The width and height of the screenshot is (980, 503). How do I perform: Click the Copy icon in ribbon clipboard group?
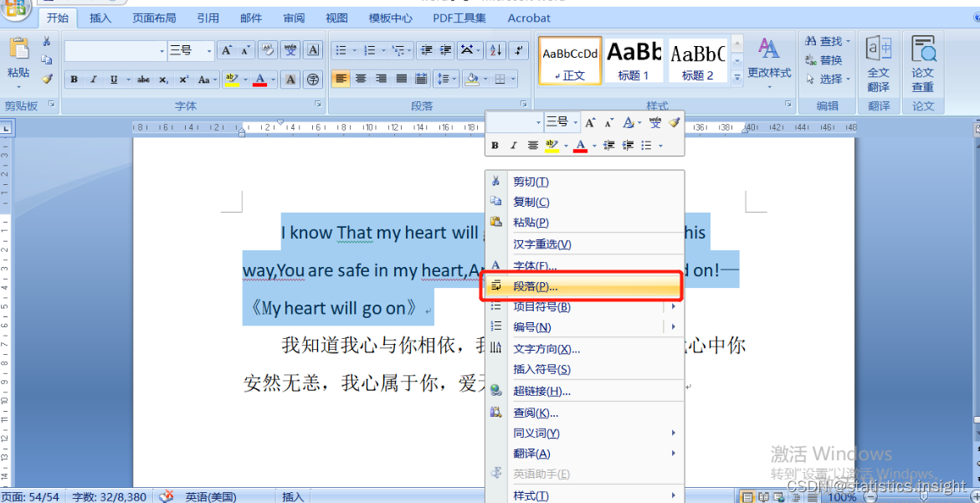click(x=46, y=60)
